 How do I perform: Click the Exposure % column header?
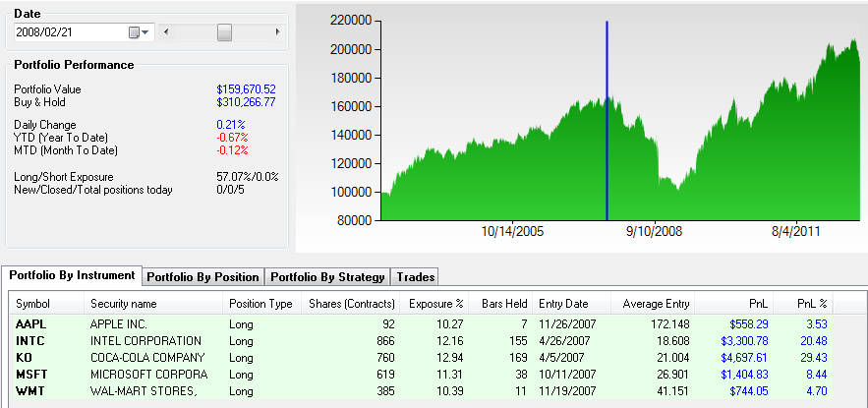point(435,304)
